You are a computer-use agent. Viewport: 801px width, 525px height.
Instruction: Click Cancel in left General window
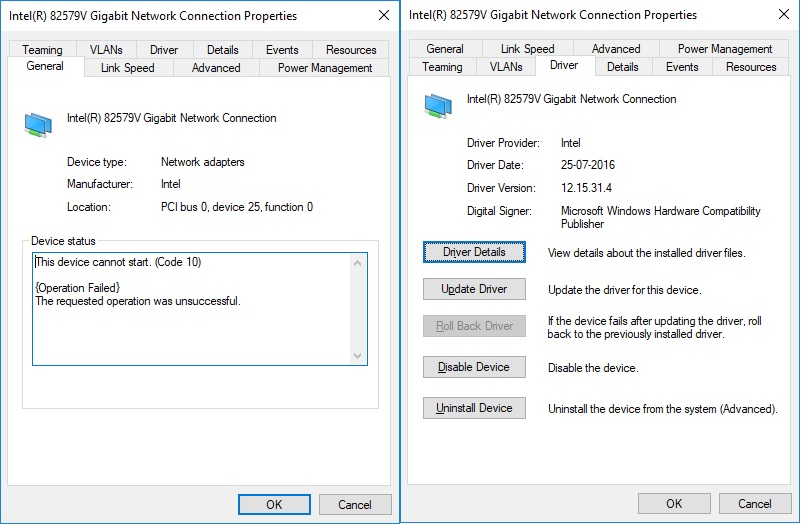pyautogui.click(x=355, y=505)
